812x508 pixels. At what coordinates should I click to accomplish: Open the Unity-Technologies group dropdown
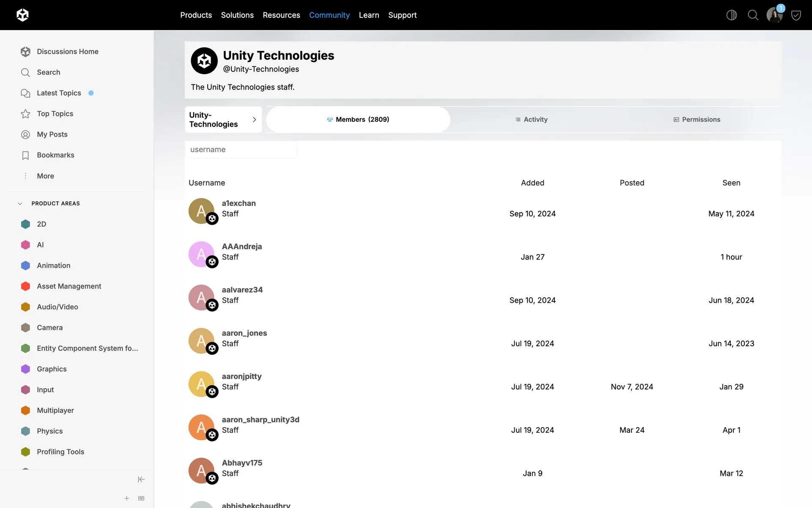[223, 119]
